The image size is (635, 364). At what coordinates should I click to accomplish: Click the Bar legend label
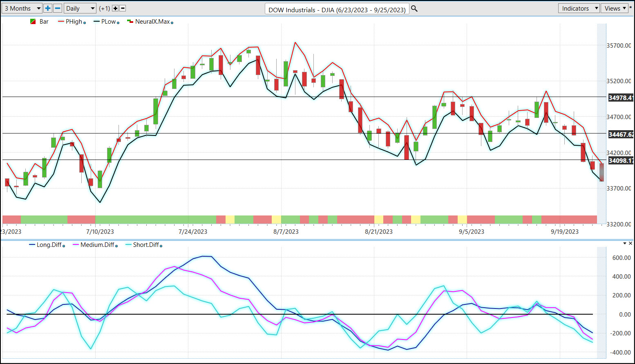coord(44,22)
